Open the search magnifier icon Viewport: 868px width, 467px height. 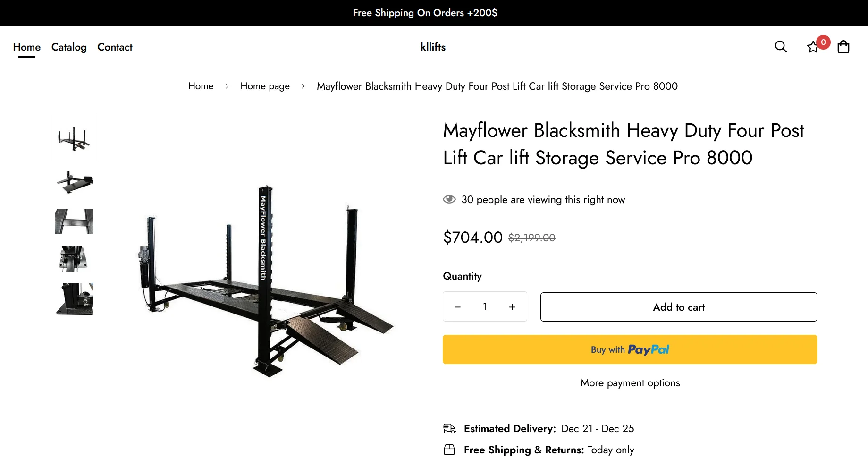[x=781, y=47]
